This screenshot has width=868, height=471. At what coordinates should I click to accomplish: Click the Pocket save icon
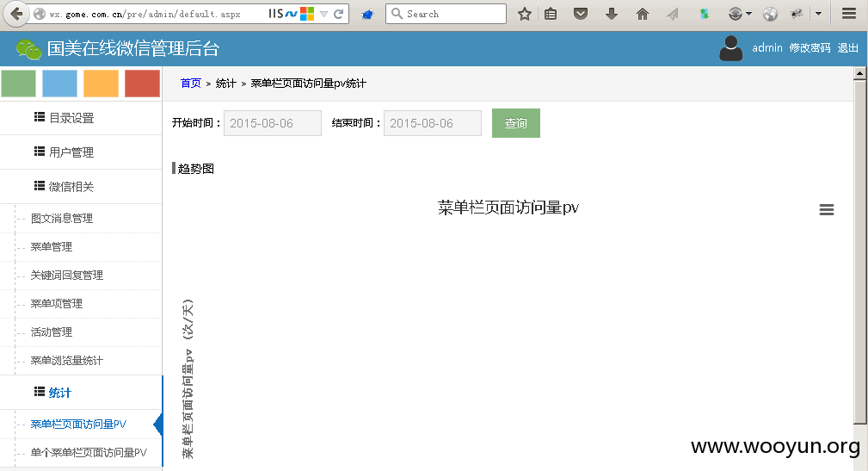click(x=580, y=14)
